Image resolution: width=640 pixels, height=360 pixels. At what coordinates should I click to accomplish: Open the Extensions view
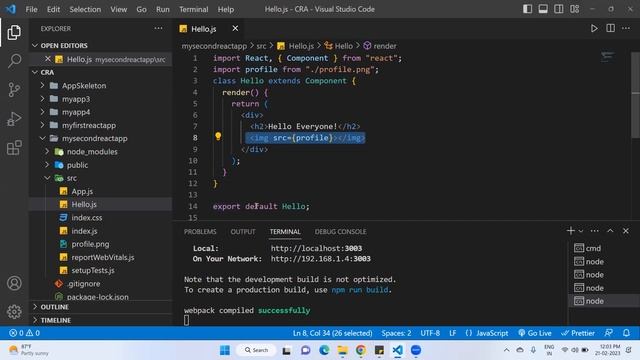[14, 148]
